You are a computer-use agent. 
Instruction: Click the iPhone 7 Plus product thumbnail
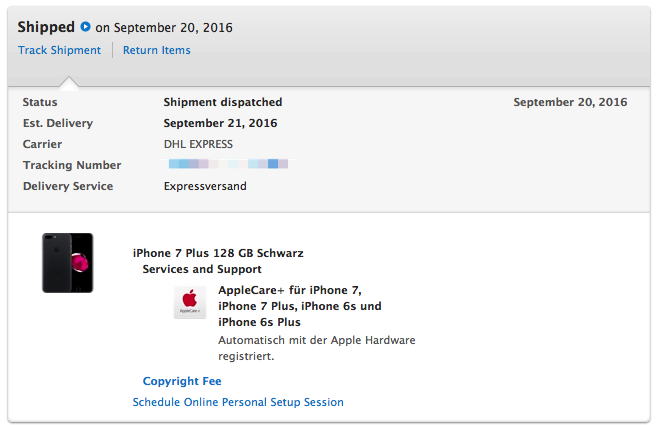pos(68,263)
